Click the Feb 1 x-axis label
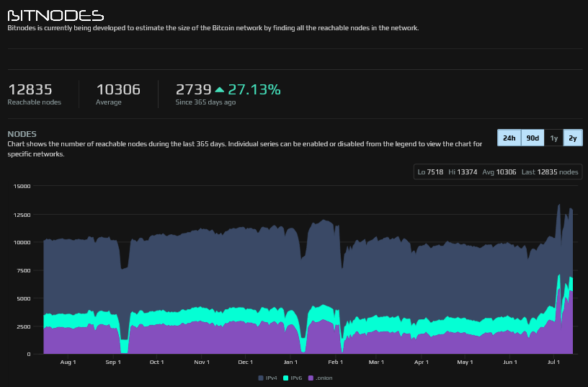The width and height of the screenshot is (588, 387). click(336, 362)
